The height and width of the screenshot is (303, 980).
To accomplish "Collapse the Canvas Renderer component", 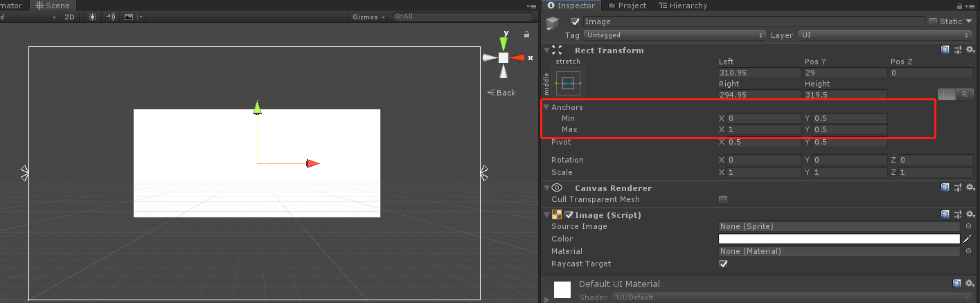I will (x=547, y=187).
